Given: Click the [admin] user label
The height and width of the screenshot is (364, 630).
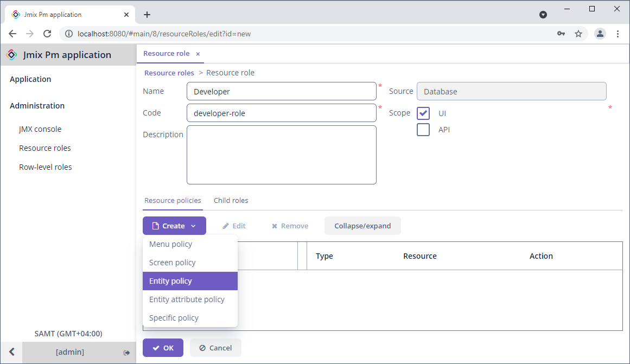Looking at the screenshot, I should point(70,352).
